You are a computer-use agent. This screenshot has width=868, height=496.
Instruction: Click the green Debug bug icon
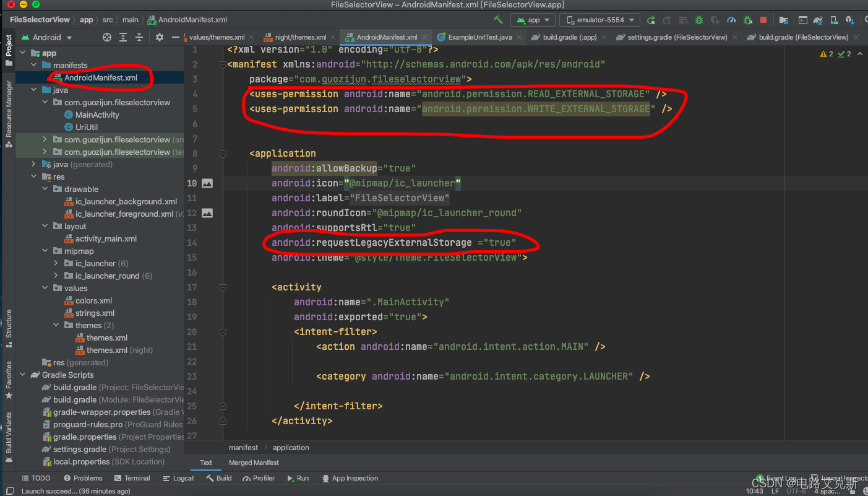point(699,20)
